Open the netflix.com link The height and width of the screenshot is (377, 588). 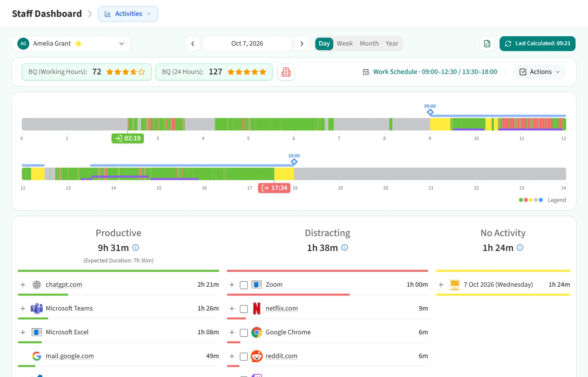pos(282,308)
